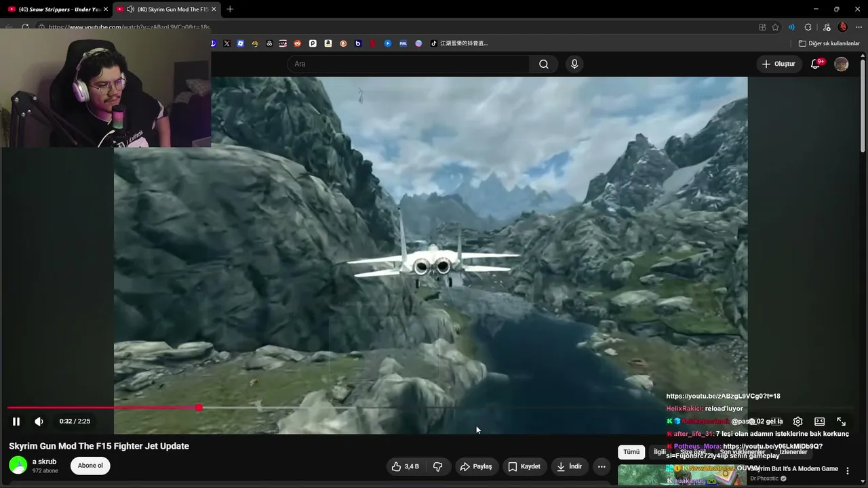Toggle theater mode icon in player
Screen dimensions: 868x488
pos(819,422)
